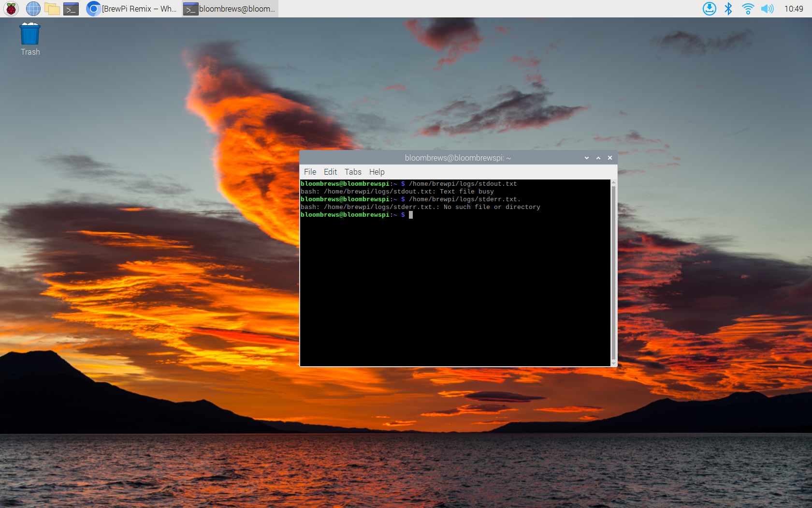Open the Bluetooth tray menu
The height and width of the screenshot is (508, 812).
click(728, 9)
